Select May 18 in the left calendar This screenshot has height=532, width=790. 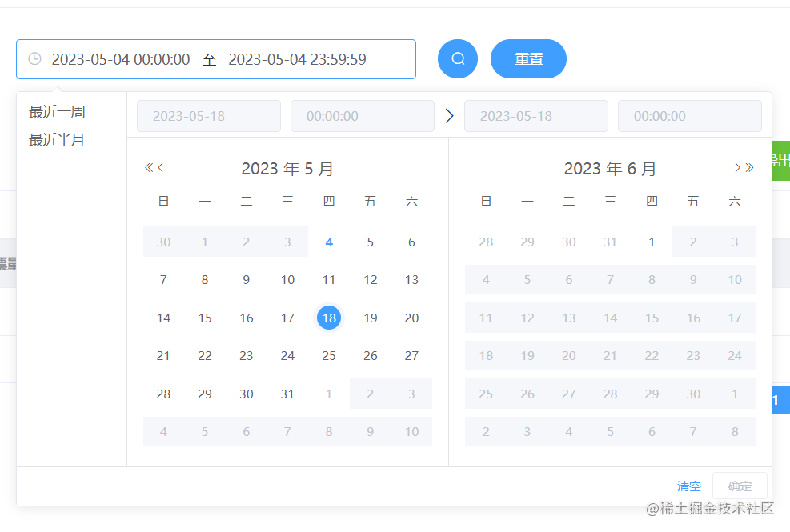pos(328,318)
